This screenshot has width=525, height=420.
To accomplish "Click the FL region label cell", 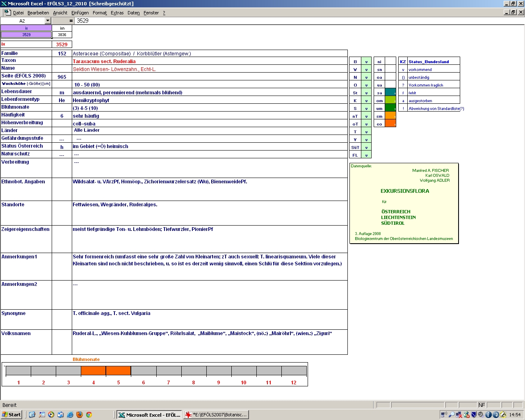I will tap(355, 155).
